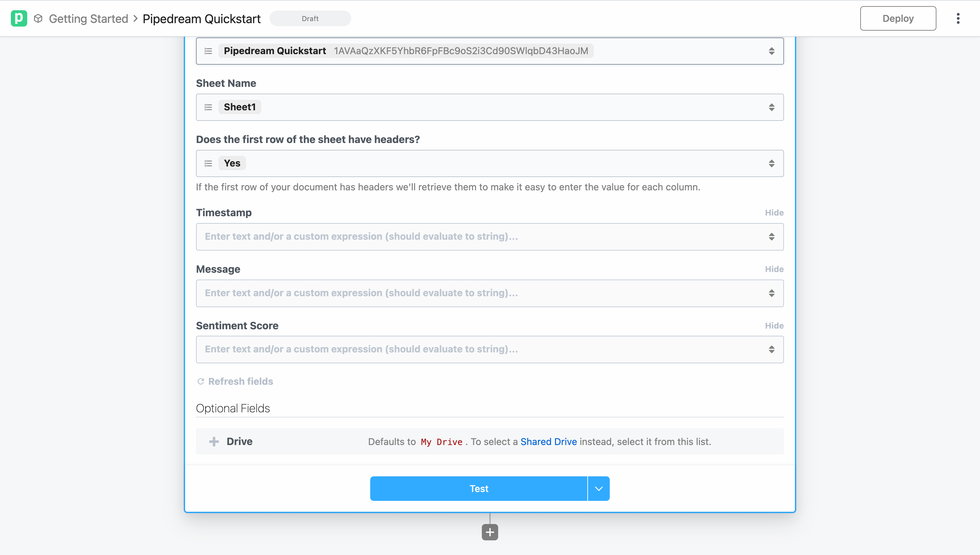Click the Pipedream Quickstart workflow title
The height and width of the screenshot is (555, 980).
pos(201,18)
